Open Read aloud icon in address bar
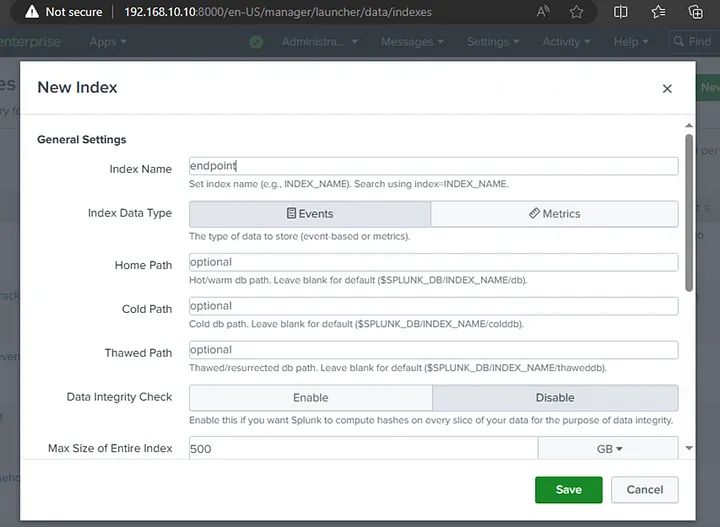Screen dimensions: 720x527 (543, 11)
